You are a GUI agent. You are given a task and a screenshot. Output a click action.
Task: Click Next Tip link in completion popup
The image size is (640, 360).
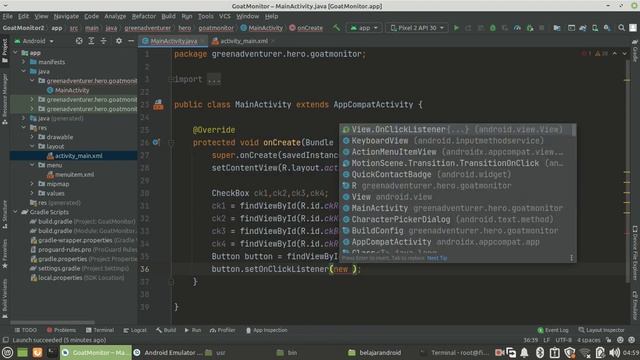437,258
